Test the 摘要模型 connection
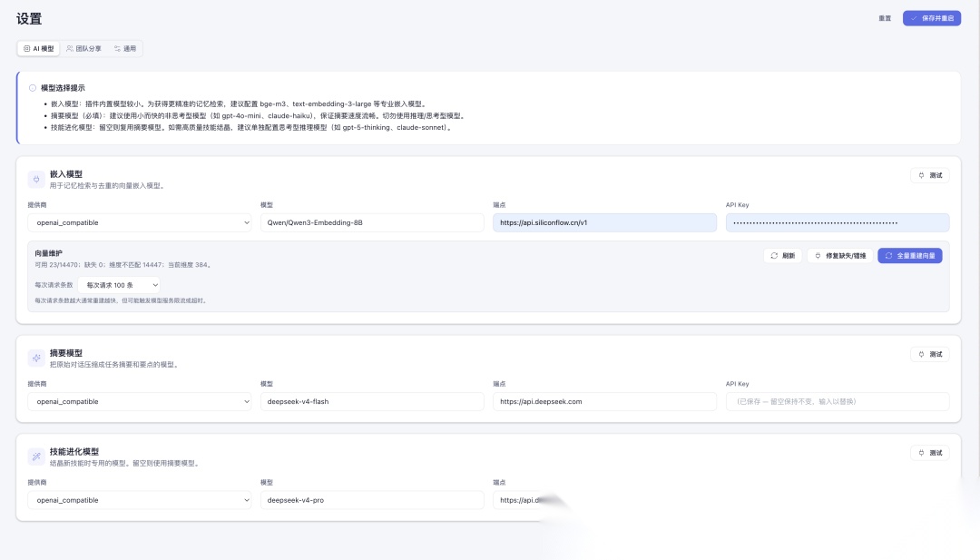Viewport: 980px width, 560px height. tap(929, 354)
